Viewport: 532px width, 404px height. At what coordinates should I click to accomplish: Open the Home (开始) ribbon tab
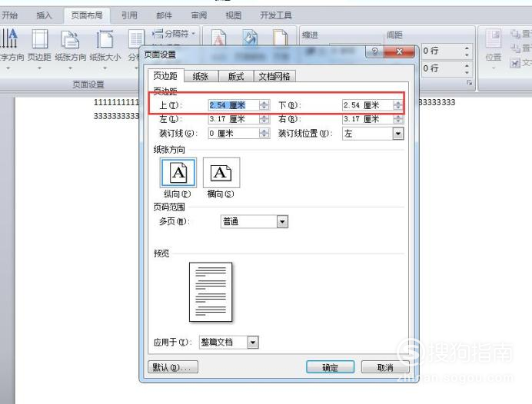tap(9, 15)
